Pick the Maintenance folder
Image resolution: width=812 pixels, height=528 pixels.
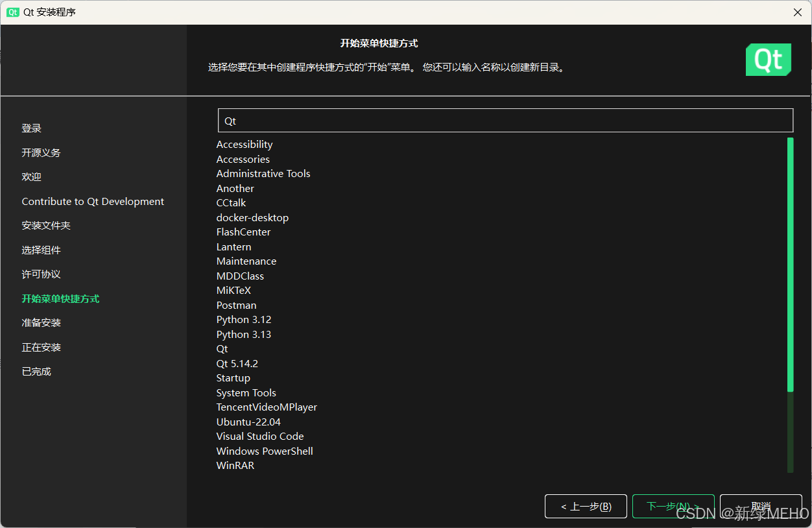pyautogui.click(x=246, y=261)
